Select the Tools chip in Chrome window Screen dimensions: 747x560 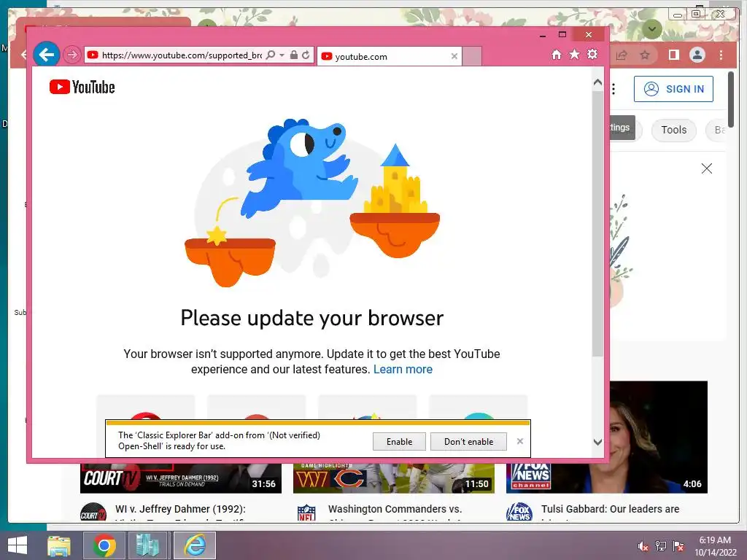click(x=673, y=130)
